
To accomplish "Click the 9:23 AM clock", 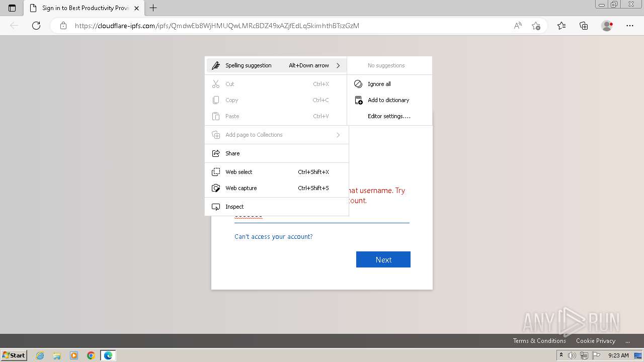I will click(x=618, y=355).
